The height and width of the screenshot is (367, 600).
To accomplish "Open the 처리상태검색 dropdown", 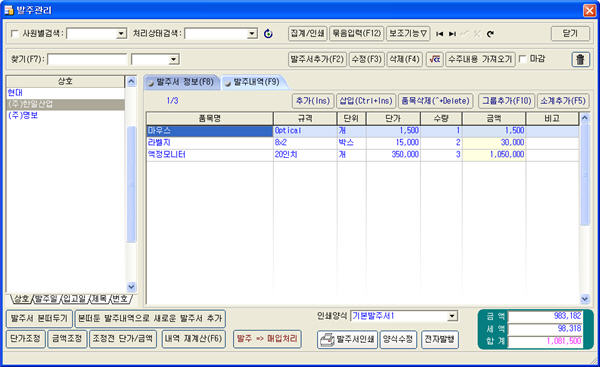I will [x=252, y=34].
